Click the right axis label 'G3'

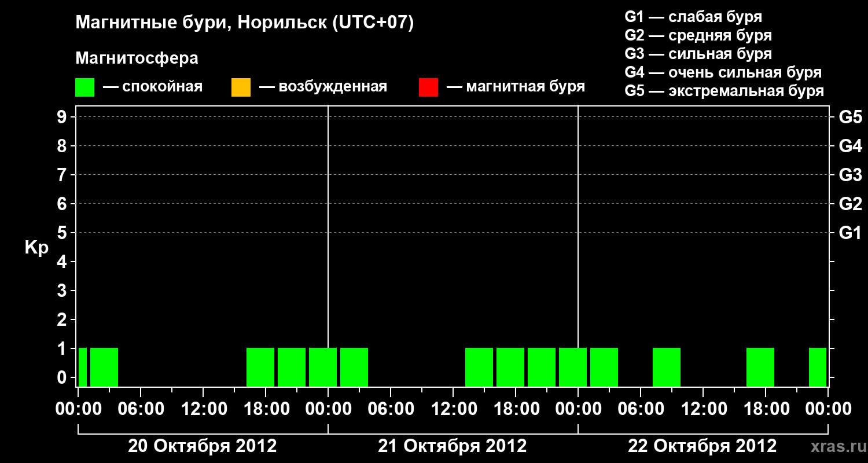pyautogui.click(x=851, y=175)
